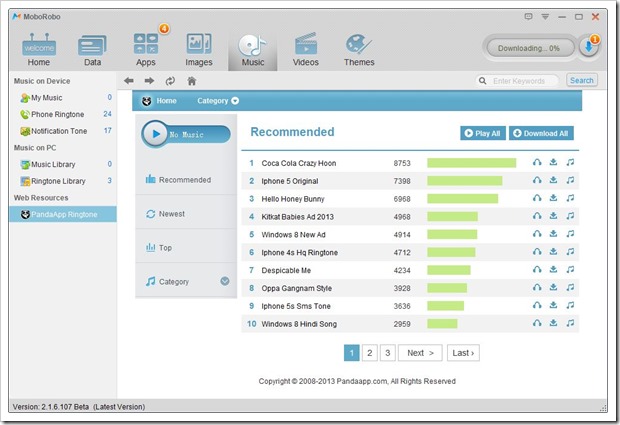The width and height of the screenshot is (620, 425).
Task: Download the Hello Honey Bunny ringtone
Action: coord(553,198)
